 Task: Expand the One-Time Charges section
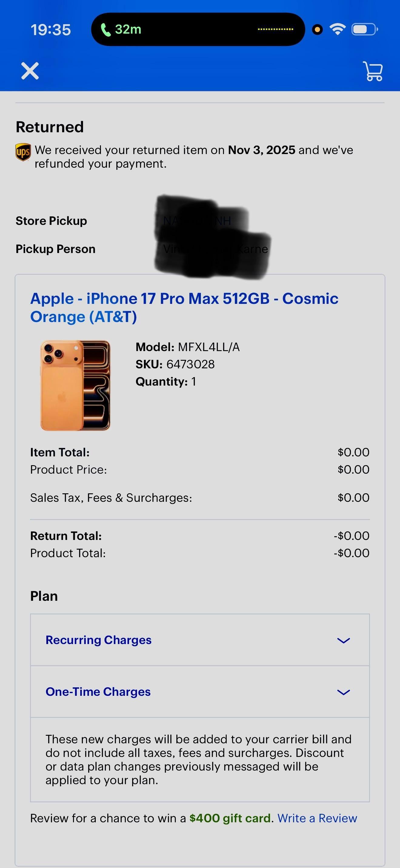click(98, 692)
